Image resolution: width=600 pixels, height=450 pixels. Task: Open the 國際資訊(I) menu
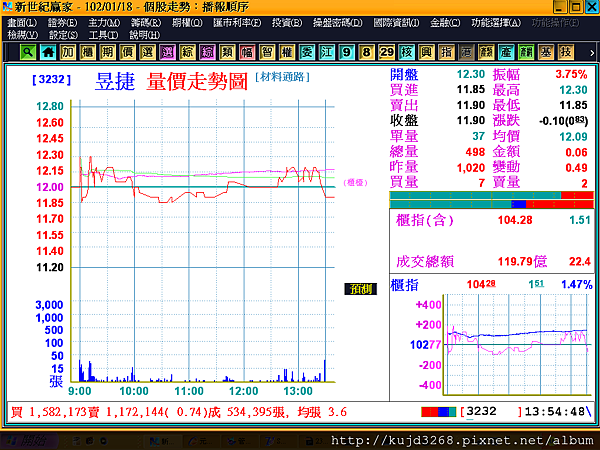[x=396, y=23]
